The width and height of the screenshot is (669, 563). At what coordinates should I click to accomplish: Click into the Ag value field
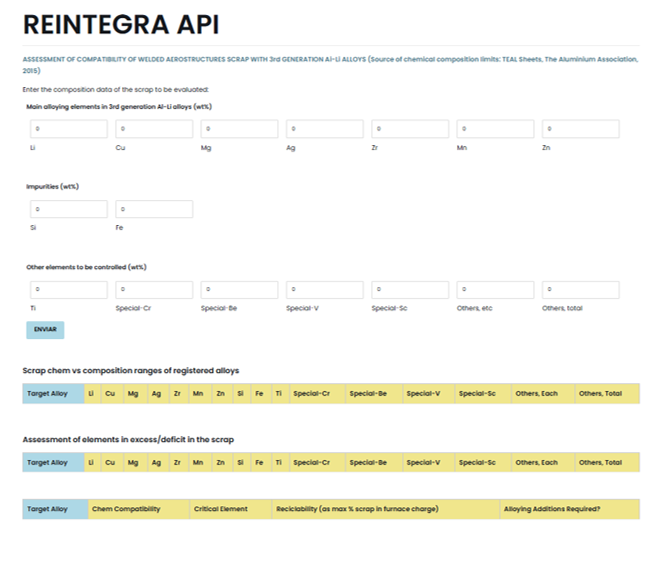tap(325, 129)
